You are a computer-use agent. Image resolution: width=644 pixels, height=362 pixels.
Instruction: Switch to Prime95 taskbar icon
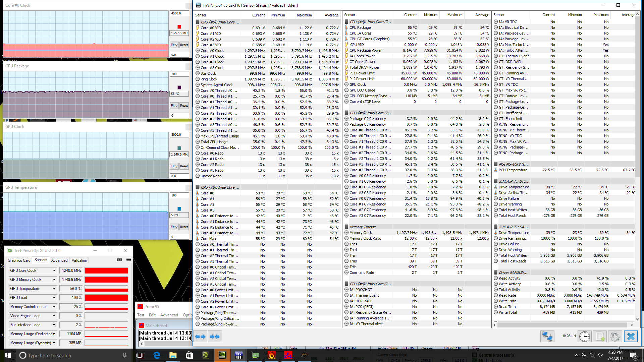288,355
